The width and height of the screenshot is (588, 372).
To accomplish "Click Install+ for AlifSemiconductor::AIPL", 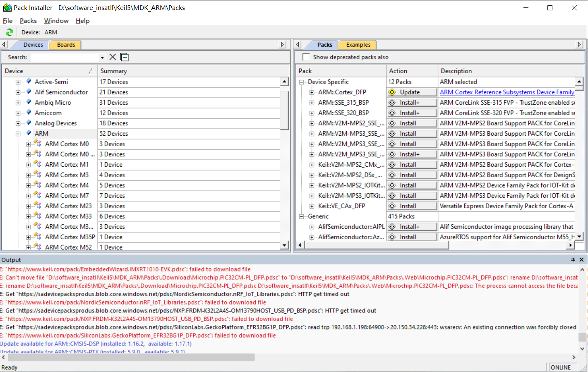I will click(412, 227).
